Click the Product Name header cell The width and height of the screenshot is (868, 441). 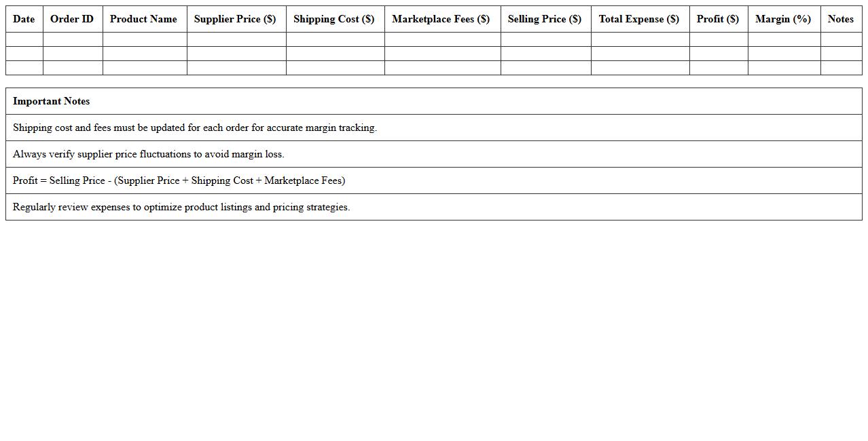[143, 19]
